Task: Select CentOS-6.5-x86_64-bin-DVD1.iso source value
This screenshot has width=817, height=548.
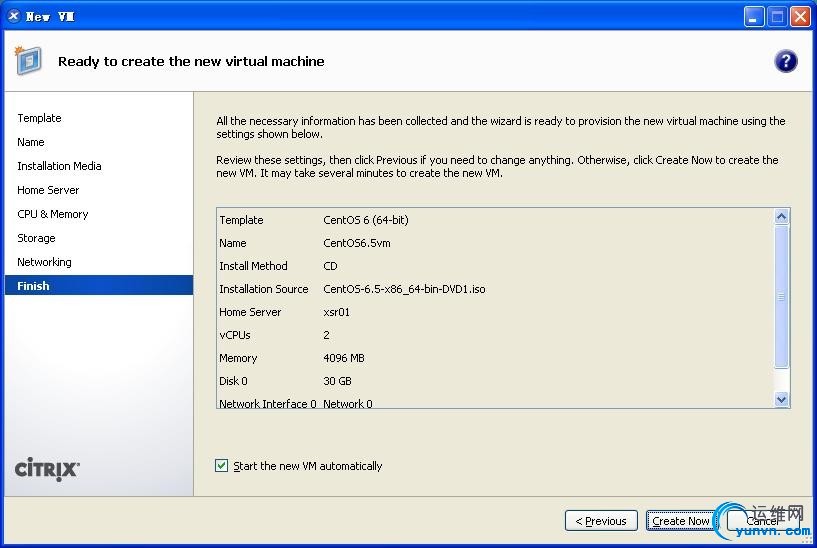Action: [404, 289]
